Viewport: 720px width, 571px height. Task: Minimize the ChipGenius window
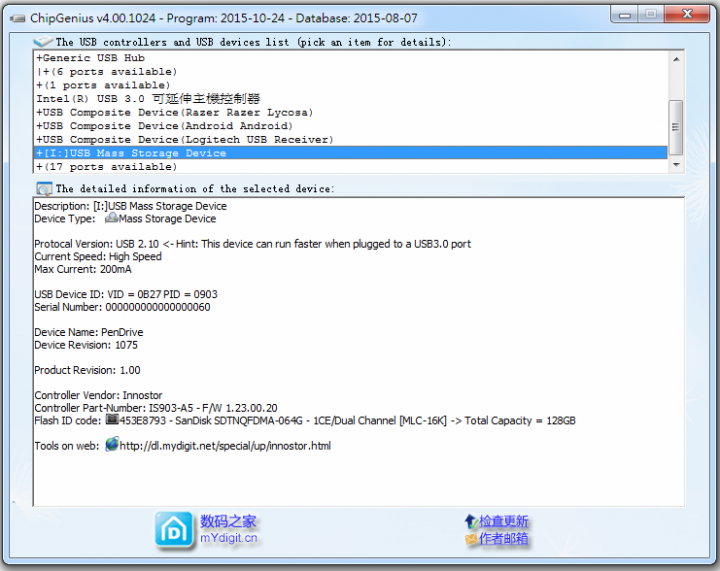coord(624,15)
